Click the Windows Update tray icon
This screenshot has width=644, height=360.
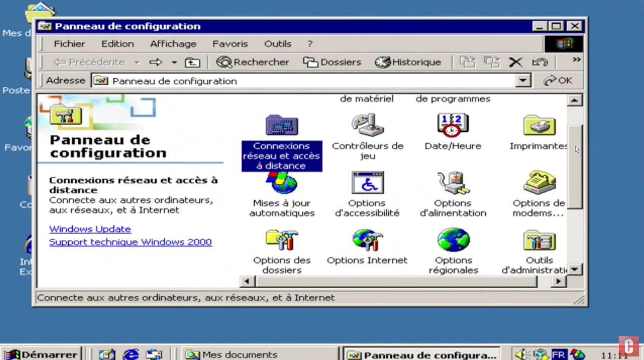tap(577, 354)
